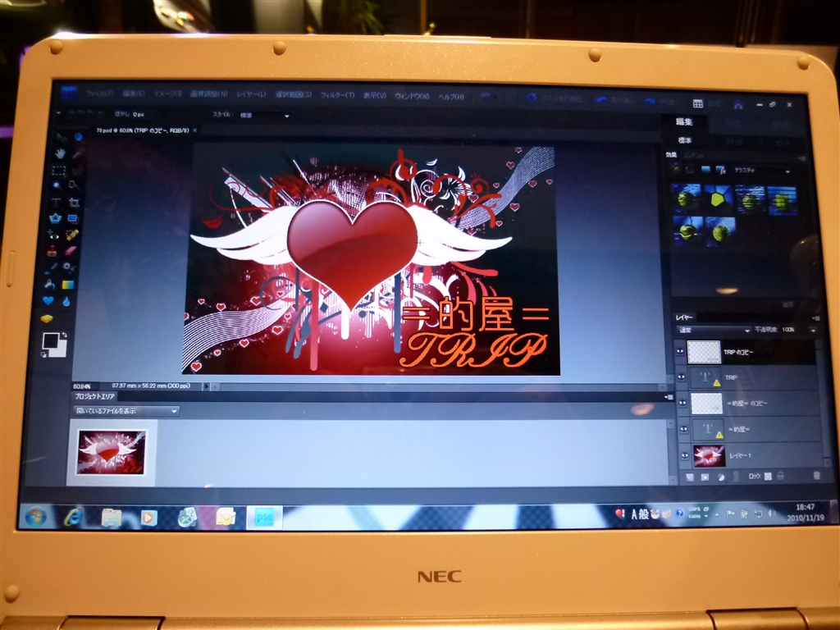Viewport: 840px width, 630px height.
Task: Click the Redo blue arrow
Action: [x=650, y=101]
